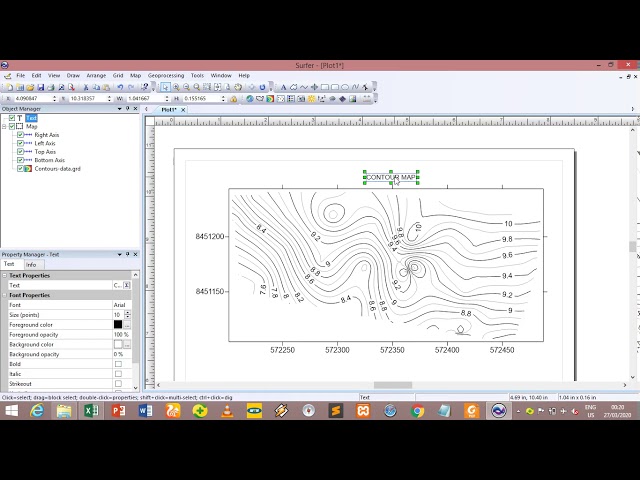Select the CONTOUR MAP title text

pyautogui.click(x=391, y=177)
